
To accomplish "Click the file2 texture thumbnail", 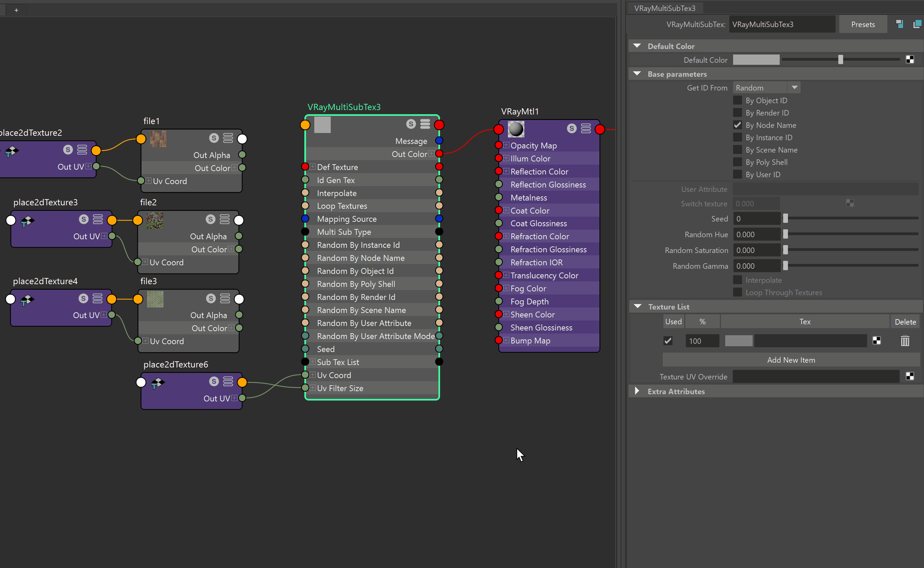I will click(155, 220).
